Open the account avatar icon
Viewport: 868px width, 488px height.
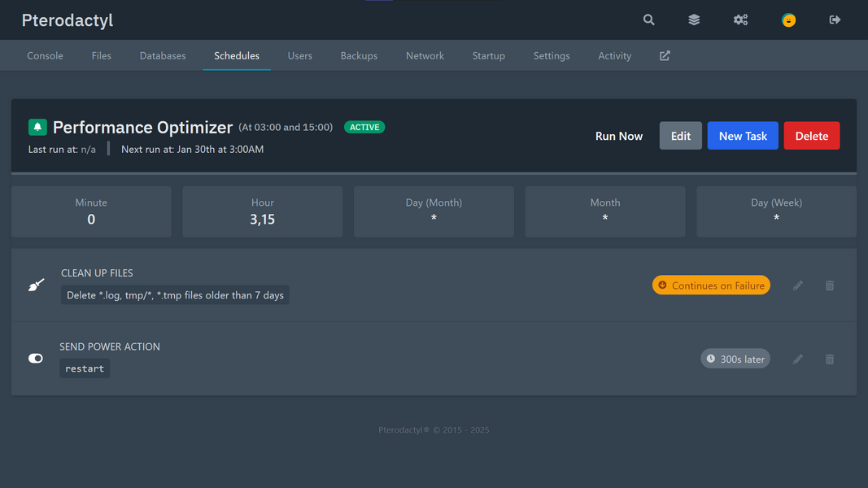pos(788,20)
